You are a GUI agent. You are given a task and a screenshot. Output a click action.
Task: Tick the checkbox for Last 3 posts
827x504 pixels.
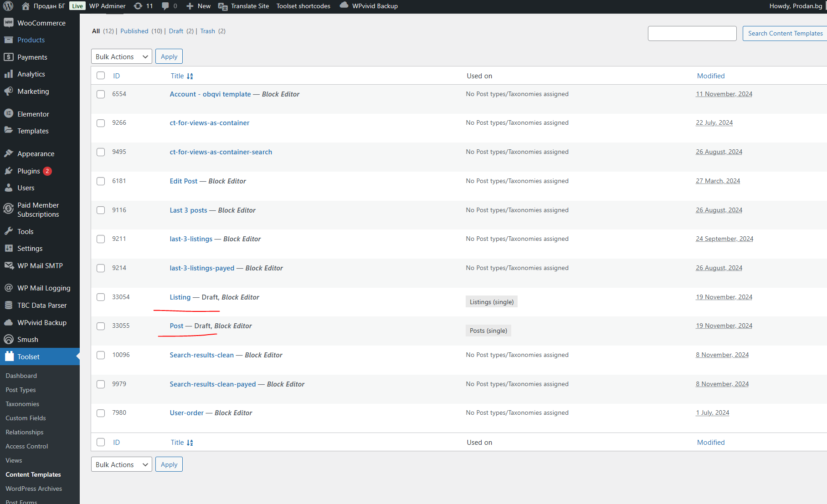coord(101,210)
